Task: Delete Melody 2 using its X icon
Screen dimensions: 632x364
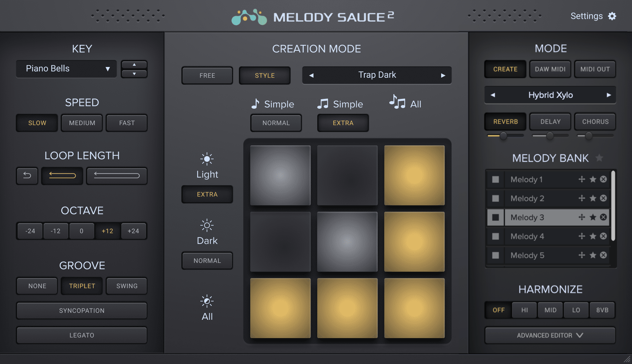Action: coord(604,198)
